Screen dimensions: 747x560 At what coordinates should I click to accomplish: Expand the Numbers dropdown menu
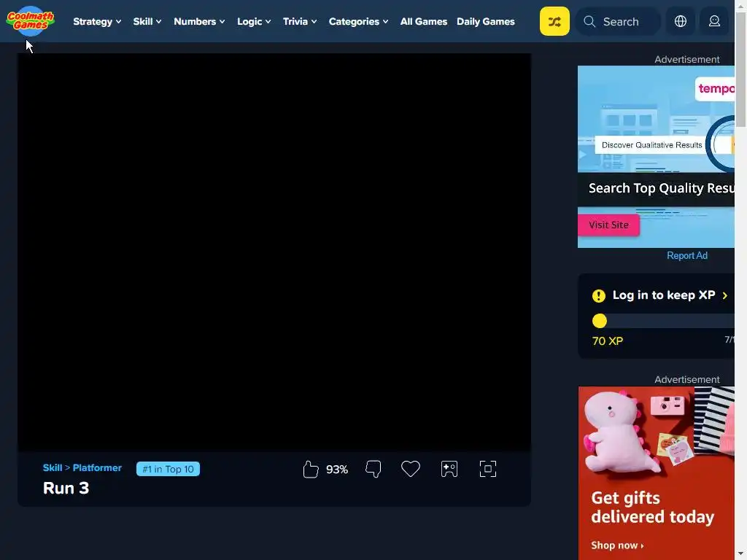coord(199,21)
